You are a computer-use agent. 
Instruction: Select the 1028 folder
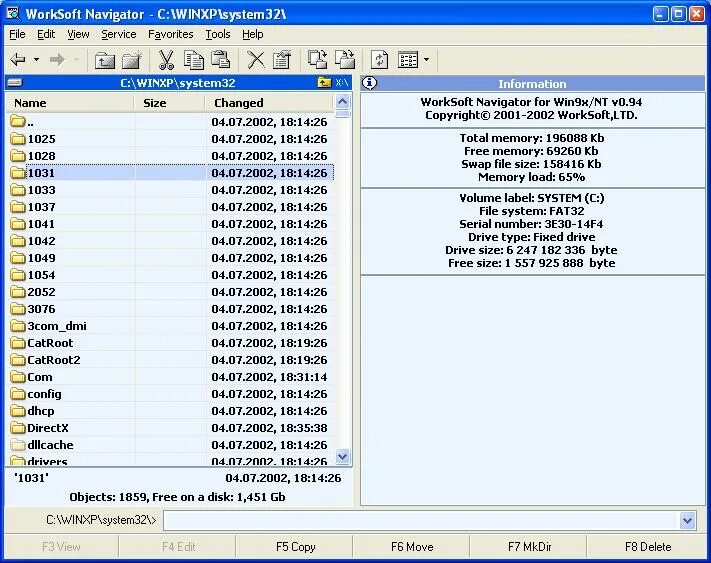170,156
